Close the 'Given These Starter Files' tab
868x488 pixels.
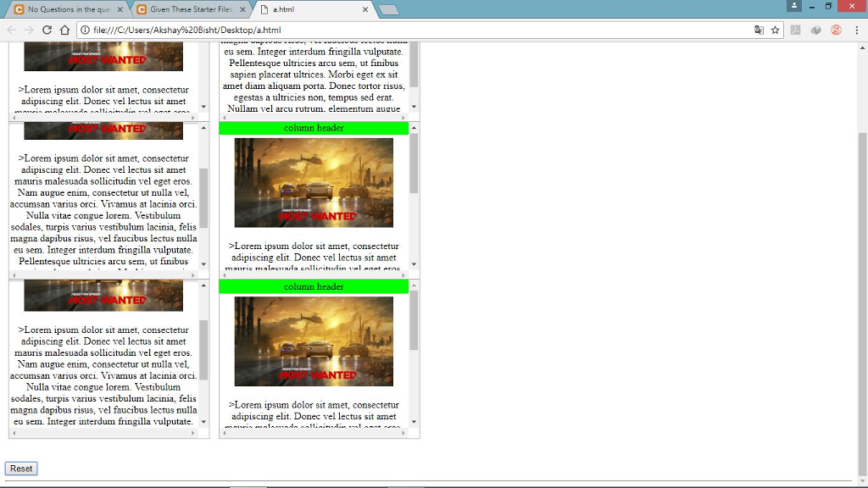pyautogui.click(x=242, y=9)
